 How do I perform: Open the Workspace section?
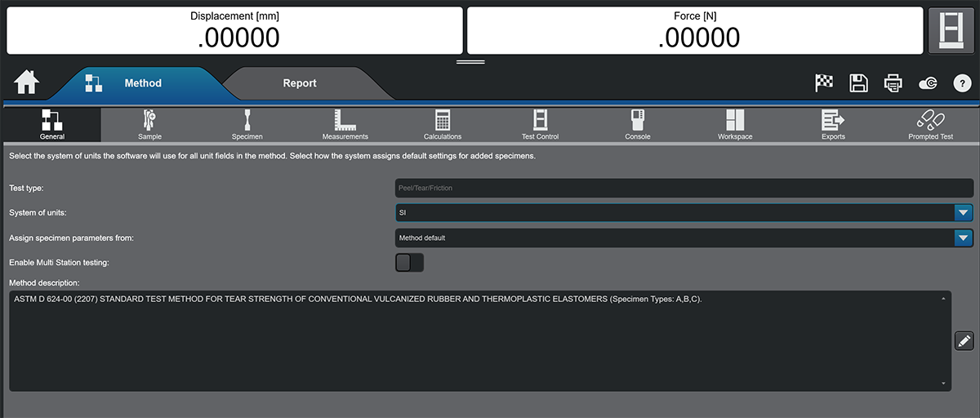[x=735, y=125]
